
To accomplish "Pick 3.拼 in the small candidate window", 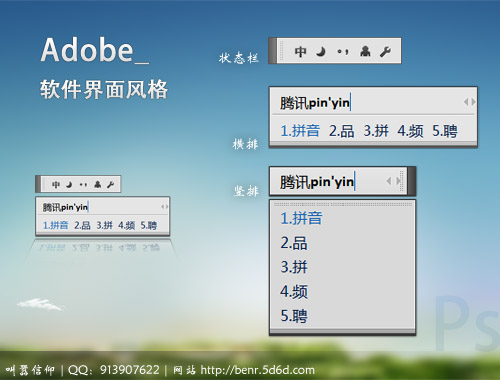I will 105,225.
